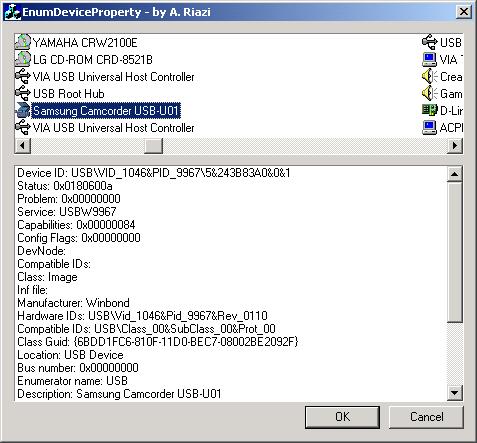Click the Status: 0x0180600a line

click(x=65, y=186)
